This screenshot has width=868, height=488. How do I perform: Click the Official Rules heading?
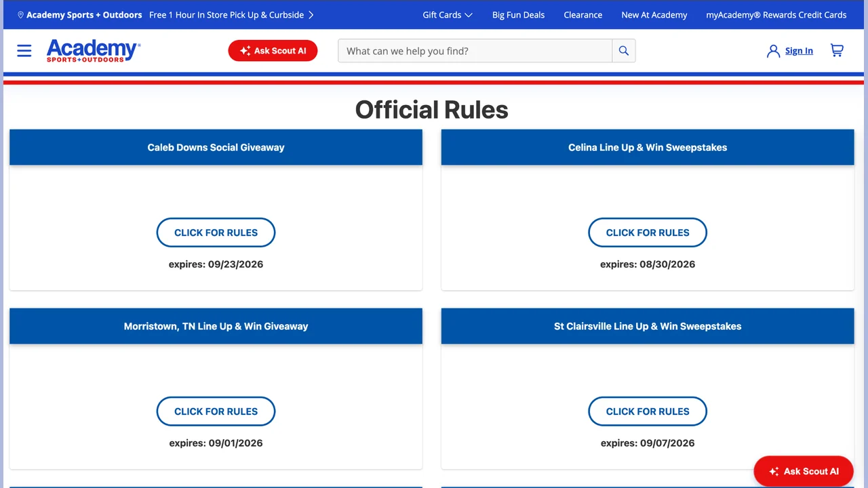(x=432, y=110)
